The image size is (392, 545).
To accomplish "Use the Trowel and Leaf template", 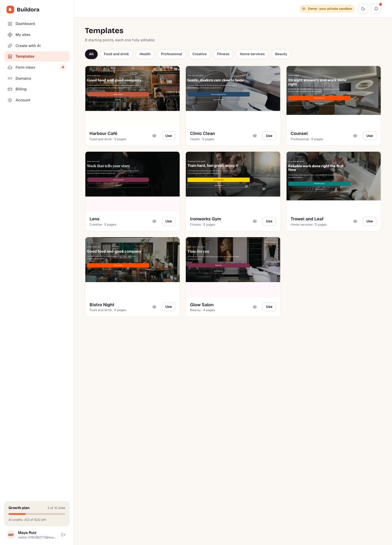I will 370,221.
